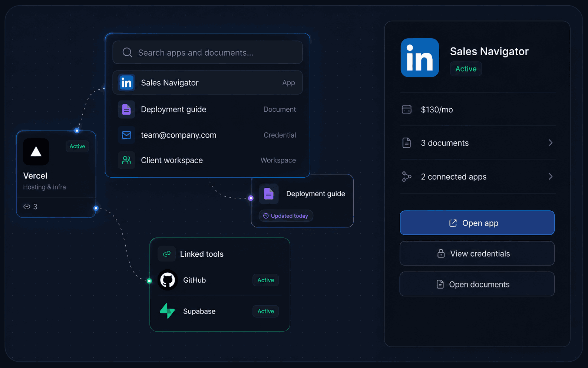Screen dimensions: 588x368
Task: Click the Linked tools heading
Action: click(x=202, y=254)
